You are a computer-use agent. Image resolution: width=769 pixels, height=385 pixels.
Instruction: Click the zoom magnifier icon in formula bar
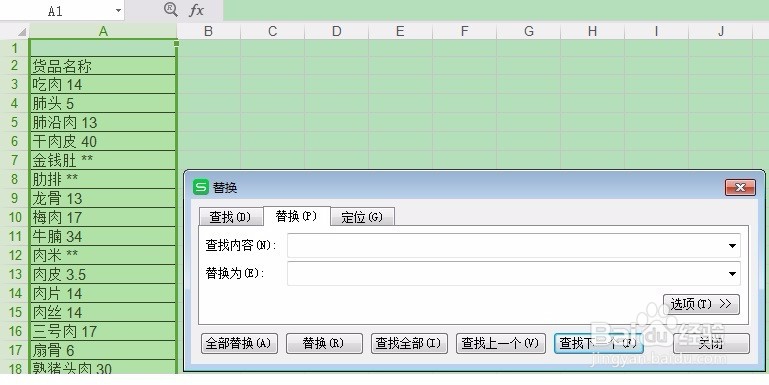click(170, 9)
